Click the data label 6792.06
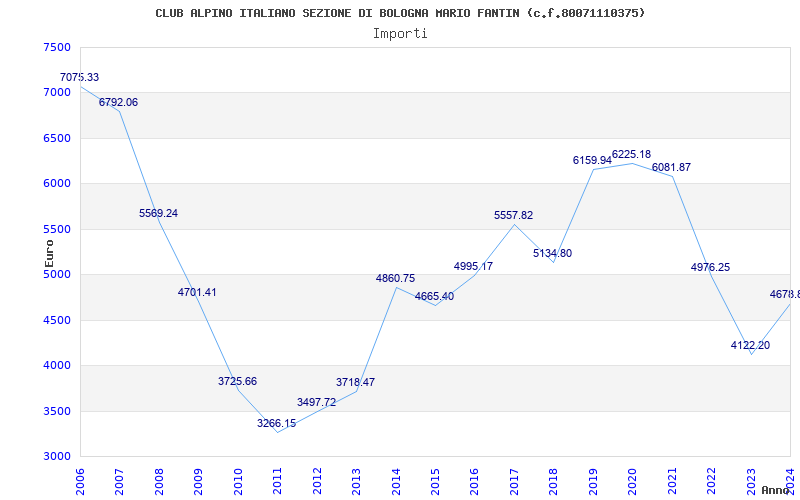 [118, 103]
